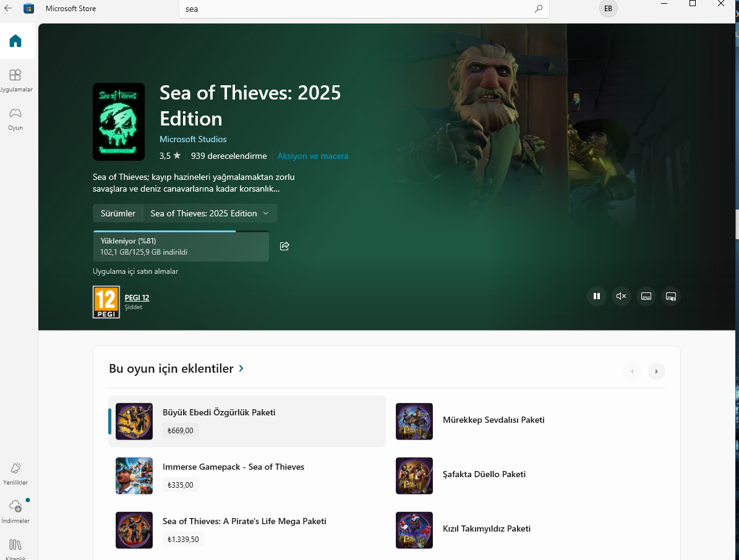Click the Şafakta Düello Paketi thumbnail
The height and width of the screenshot is (560, 739).
[414, 476]
